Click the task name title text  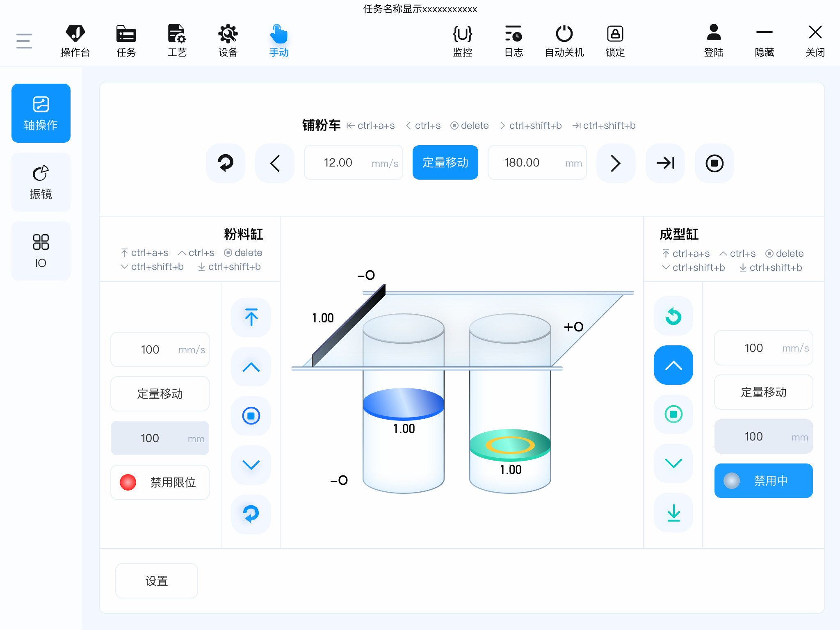420,9
